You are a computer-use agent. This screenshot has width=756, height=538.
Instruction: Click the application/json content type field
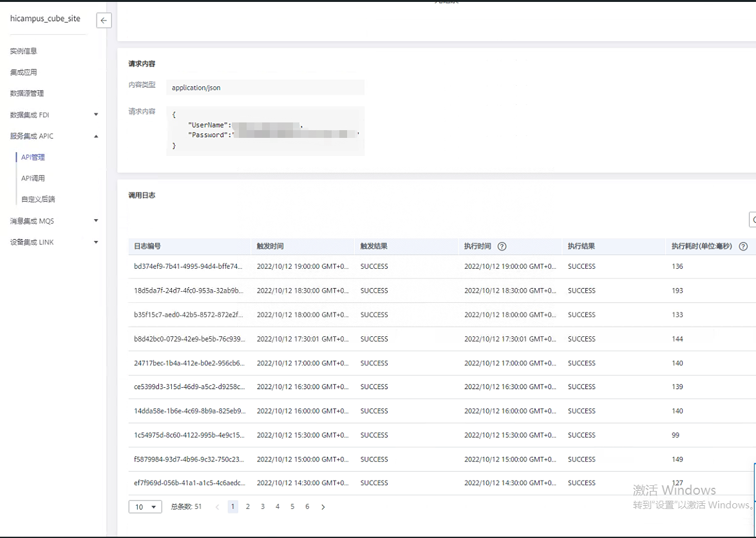(x=265, y=88)
